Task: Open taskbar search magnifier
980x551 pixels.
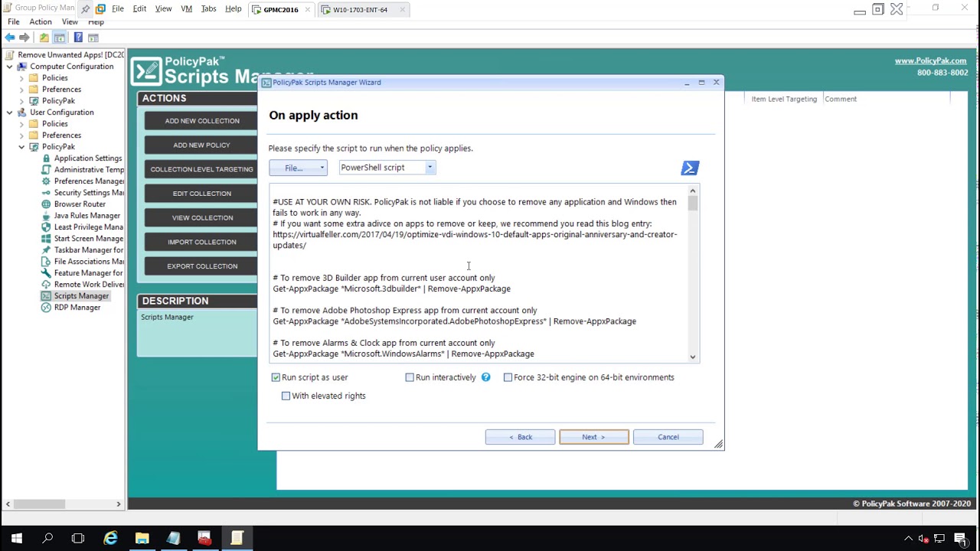Action: (x=47, y=539)
